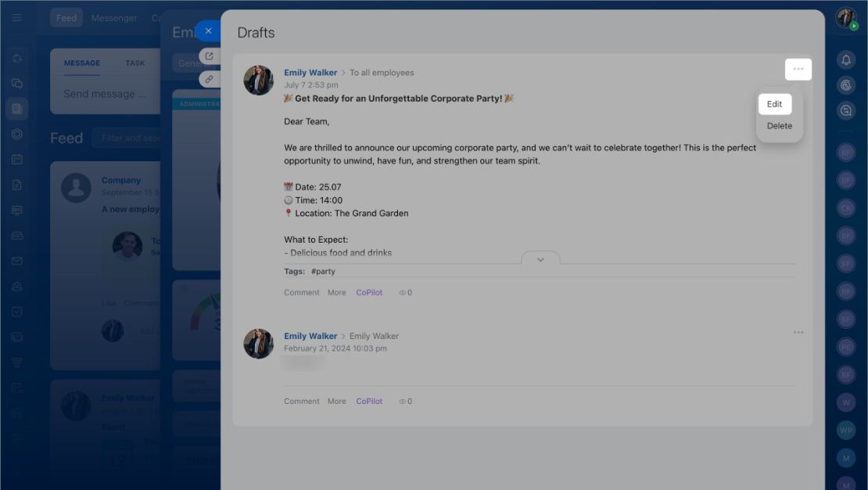Click the spiral icon below the bell
868x490 pixels.
pyautogui.click(x=846, y=85)
